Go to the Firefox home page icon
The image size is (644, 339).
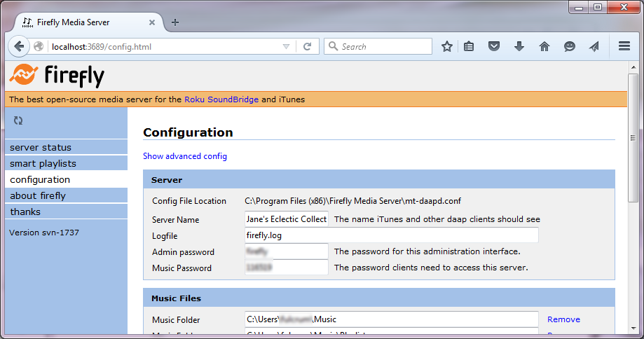544,47
